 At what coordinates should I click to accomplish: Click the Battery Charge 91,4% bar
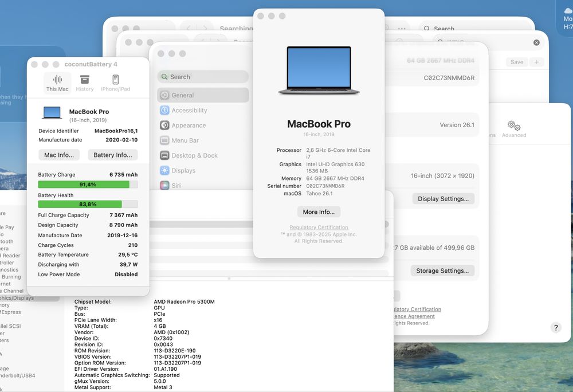tap(88, 185)
